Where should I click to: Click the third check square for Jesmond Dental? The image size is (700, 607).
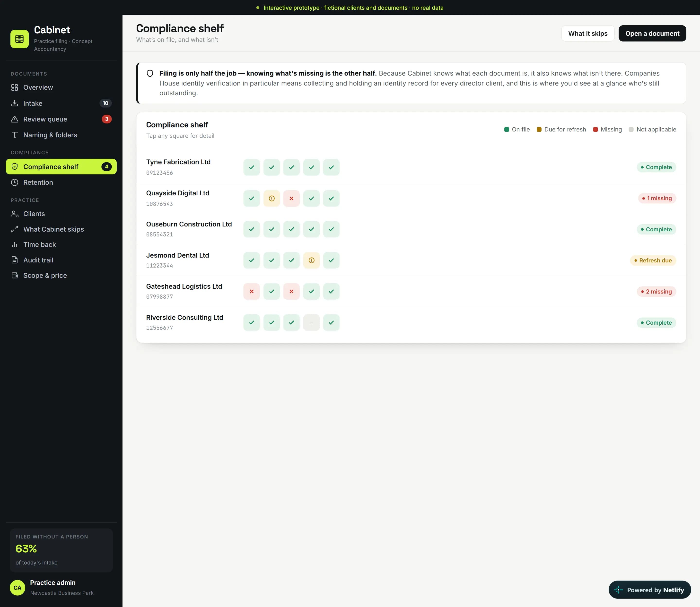pos(291,260)
